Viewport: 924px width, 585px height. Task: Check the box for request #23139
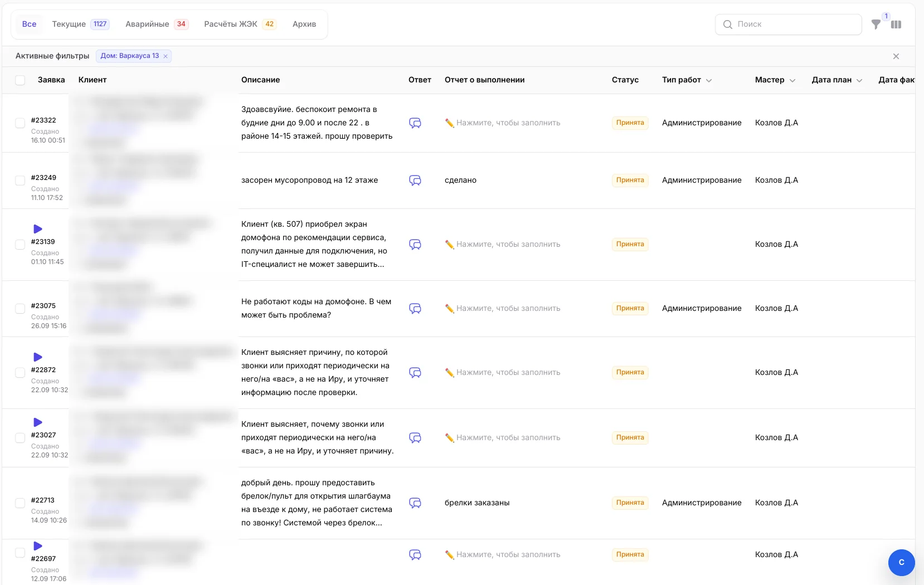(20, 245)
